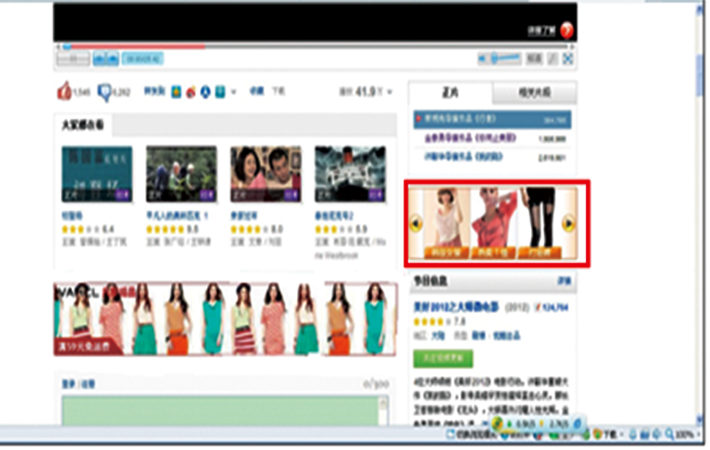Share via the yellow-green share icon
710x450 pixels.
[x=176, y=92]
